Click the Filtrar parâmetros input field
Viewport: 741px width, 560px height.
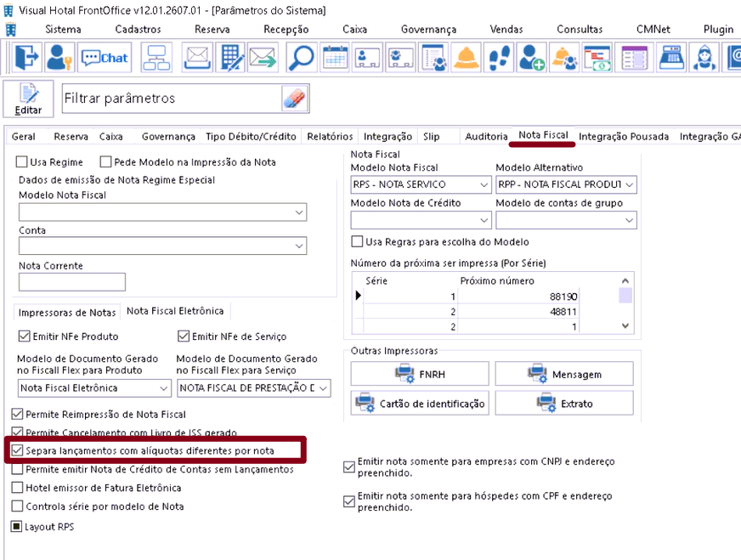[x=172, y=99]
